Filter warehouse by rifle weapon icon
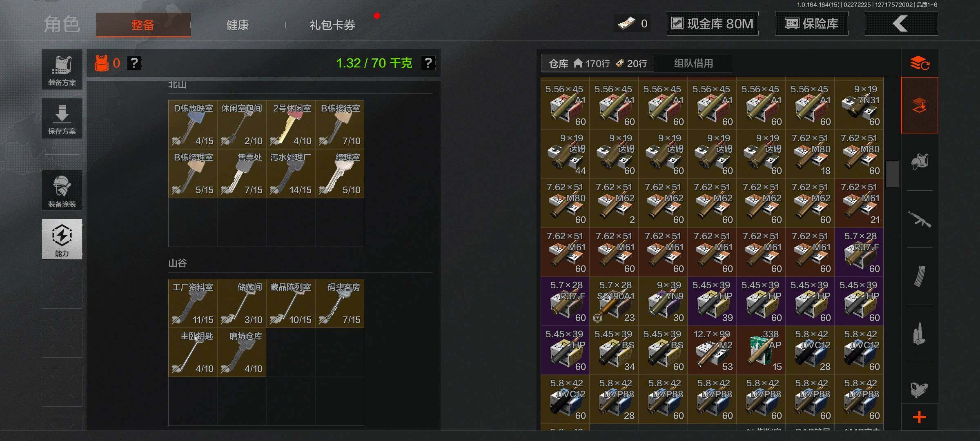The image size is (980, 441). tap(919, 219)
